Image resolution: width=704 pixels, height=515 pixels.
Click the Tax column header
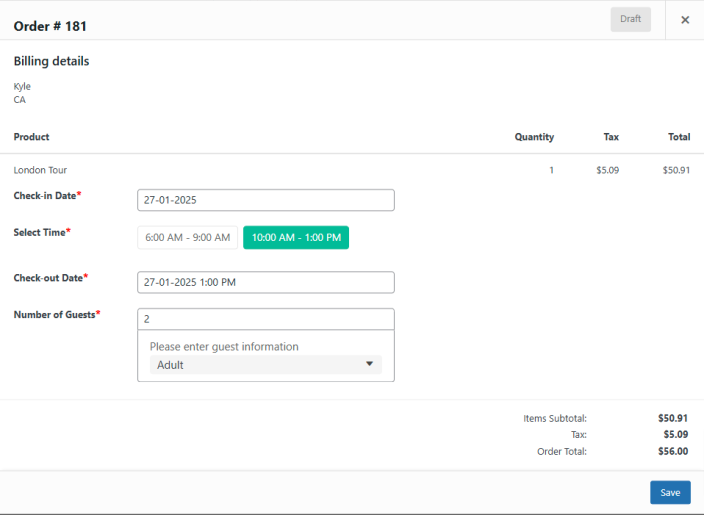611,137
